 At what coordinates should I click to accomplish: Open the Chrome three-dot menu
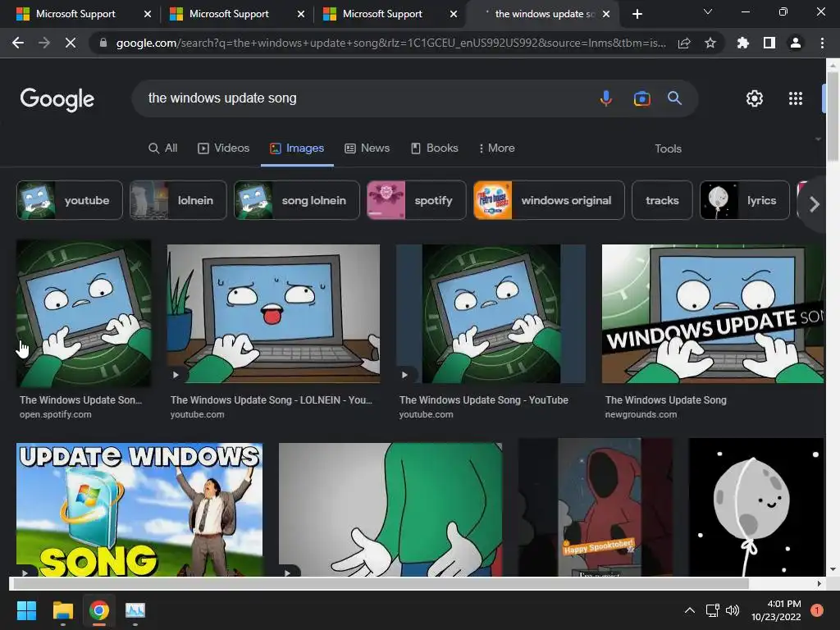[x=822, y=43]
